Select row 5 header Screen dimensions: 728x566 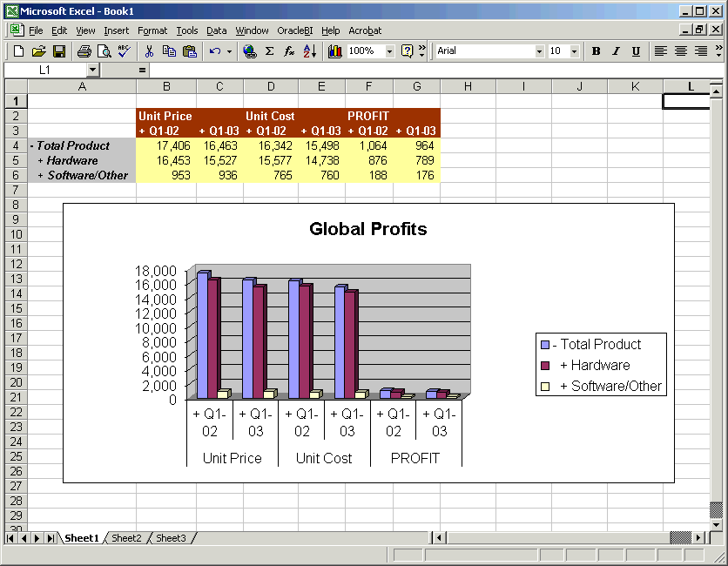coord(16,160)
